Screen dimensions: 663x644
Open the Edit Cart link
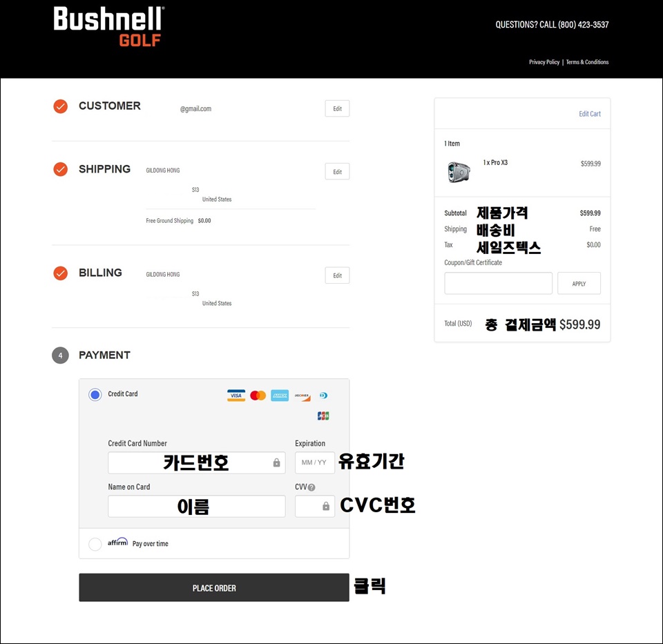coord(589,114)
